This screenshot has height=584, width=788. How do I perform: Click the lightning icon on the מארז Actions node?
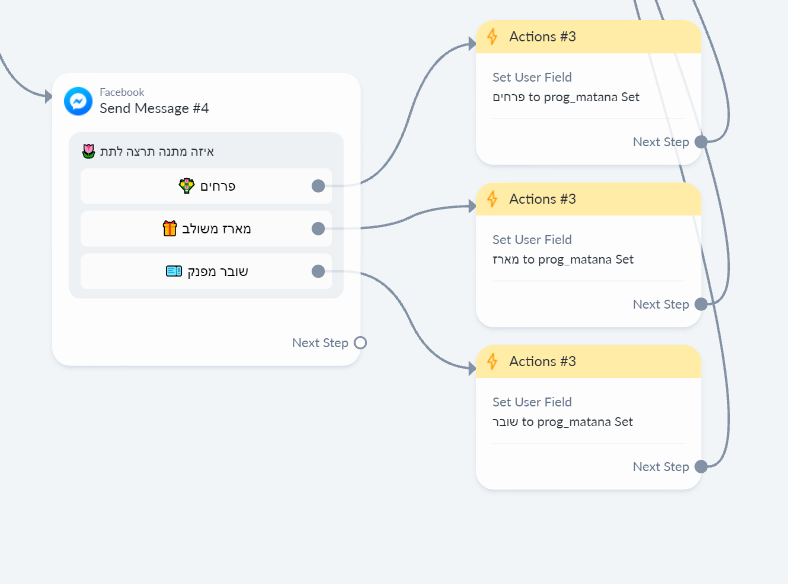pyautogui.click(x=492, y=199)
